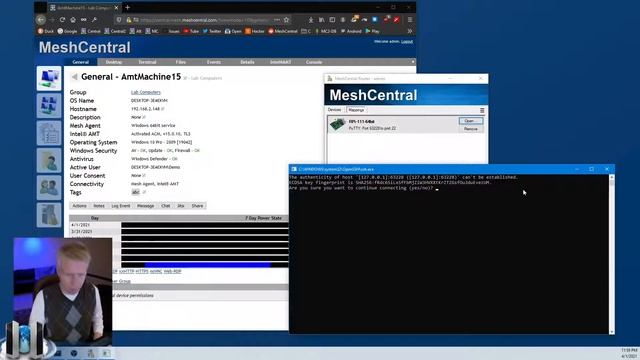This screenshot has height=360, width=640.
Task: Open the Play bookmark
Action: (x=373, y=31)
